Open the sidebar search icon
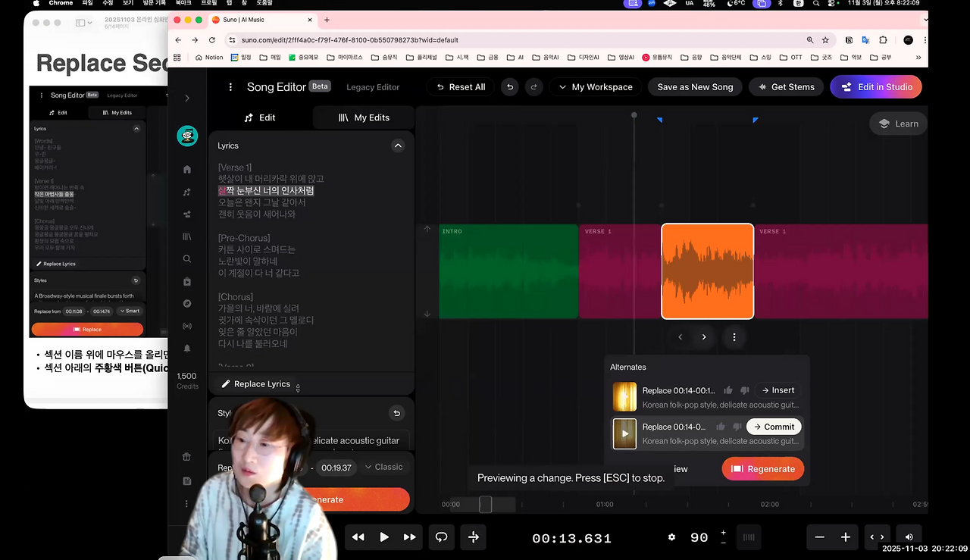 coord(187,258)
